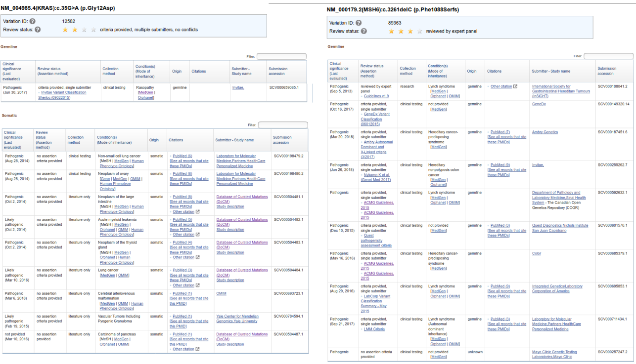Open the Color submitter link
Screen dimensions: 636x364
(x=536, y=253)
